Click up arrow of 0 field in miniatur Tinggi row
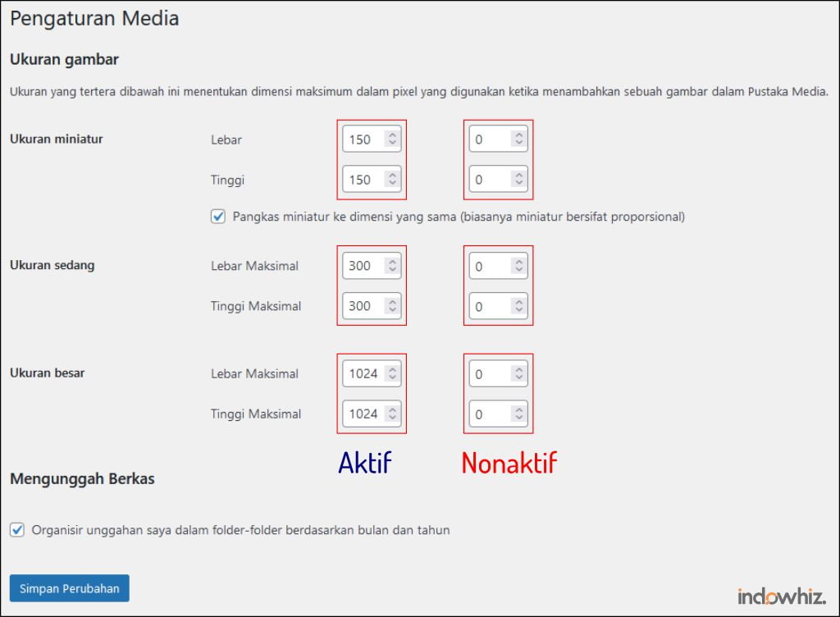This screenshot has width=840, height=617. [519, 175]
